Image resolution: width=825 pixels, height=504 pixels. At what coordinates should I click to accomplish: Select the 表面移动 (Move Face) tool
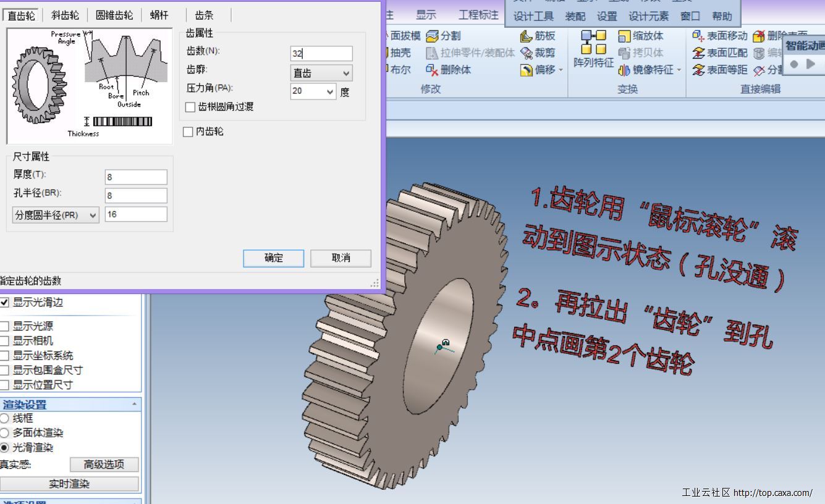point(699,36)
